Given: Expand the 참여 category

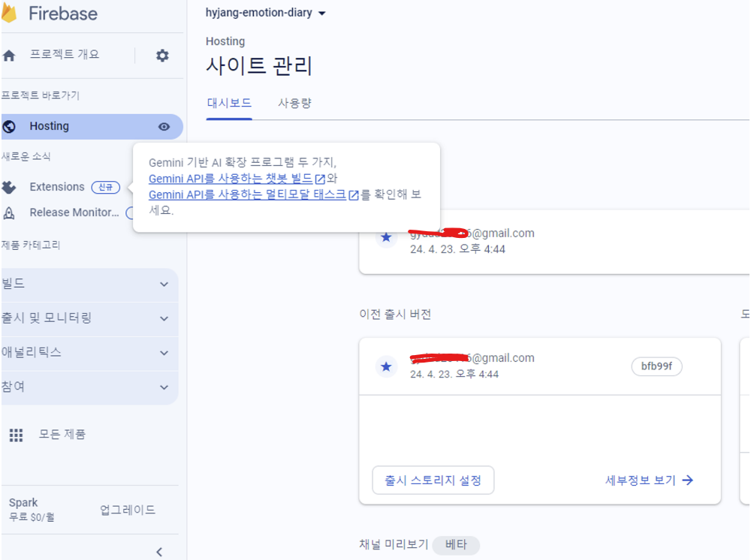Looking at the screenshot, I should coord(89,387).
